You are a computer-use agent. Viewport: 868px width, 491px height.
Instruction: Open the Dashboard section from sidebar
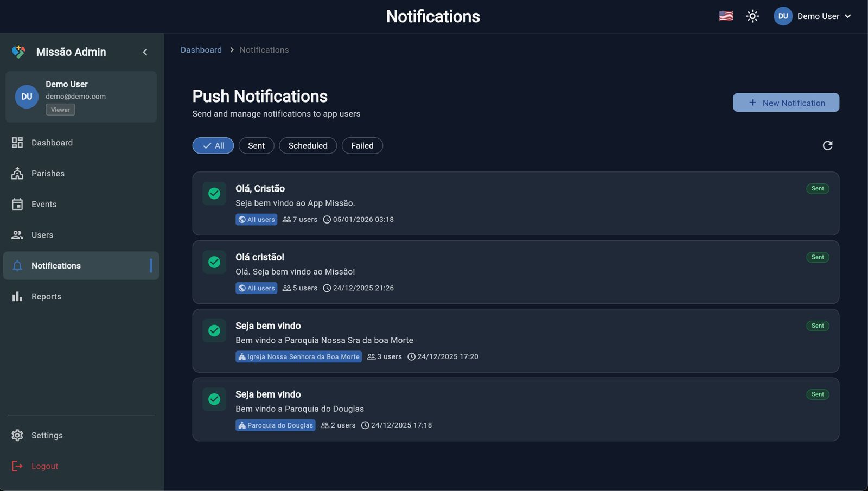click(x=52, y=142)
